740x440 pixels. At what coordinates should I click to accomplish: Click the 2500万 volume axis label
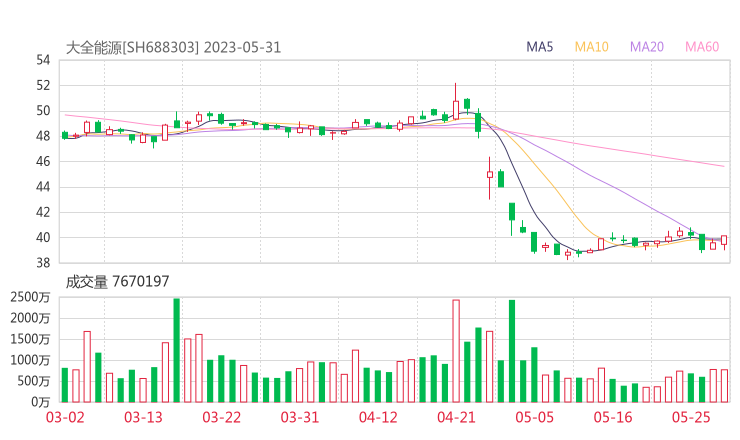30,297
